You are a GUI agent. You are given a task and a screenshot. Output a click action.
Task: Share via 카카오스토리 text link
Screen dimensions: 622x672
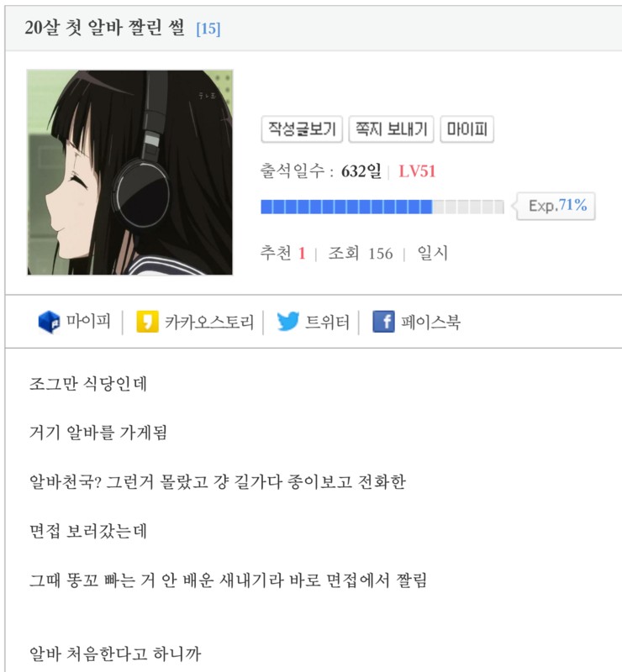click(x=209, y=322)
